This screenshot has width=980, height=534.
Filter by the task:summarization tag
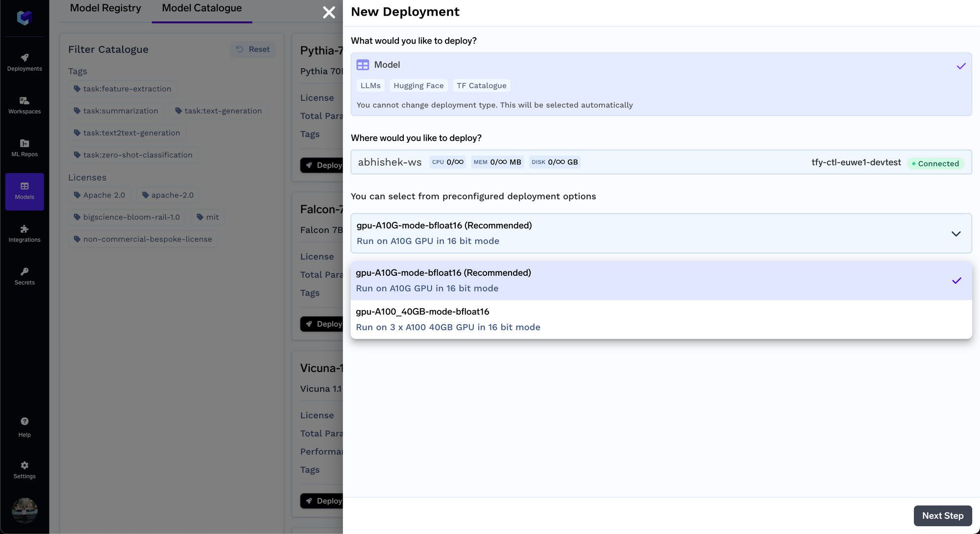pos(116,111)
